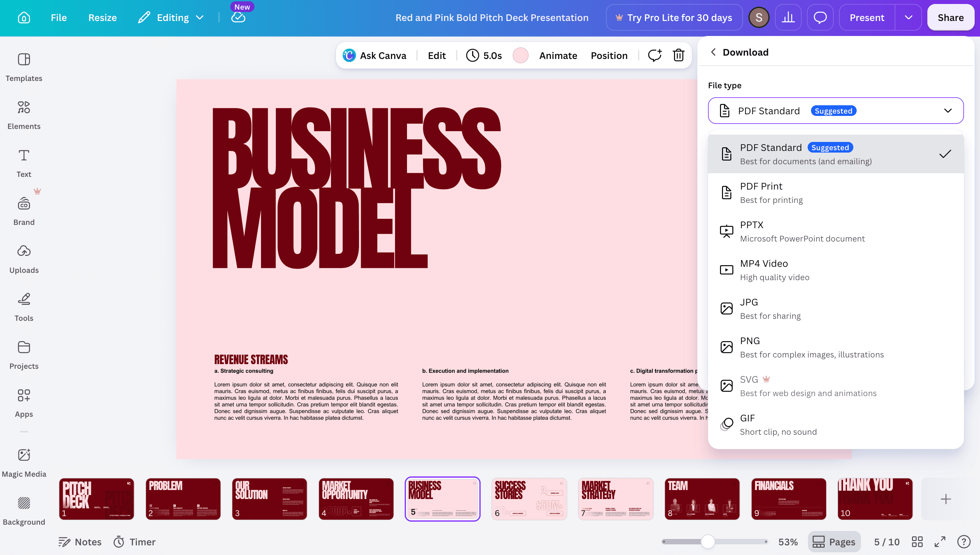Open the Elements sidebar panel

coord(24,115)
